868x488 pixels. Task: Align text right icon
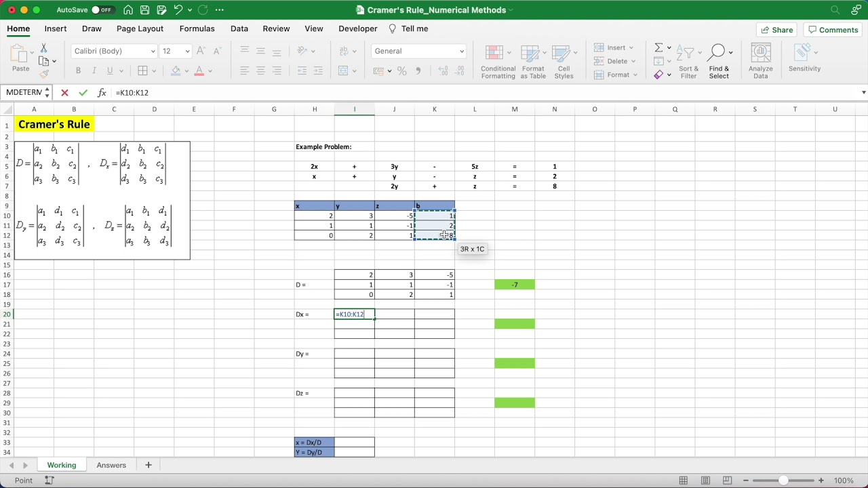(277, 70)
